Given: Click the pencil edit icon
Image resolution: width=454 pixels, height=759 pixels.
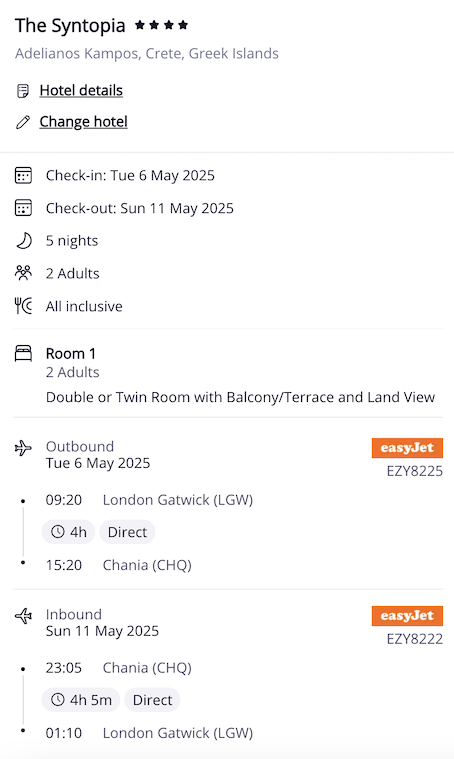Looking at the screenshot, I should coord(23,122).
